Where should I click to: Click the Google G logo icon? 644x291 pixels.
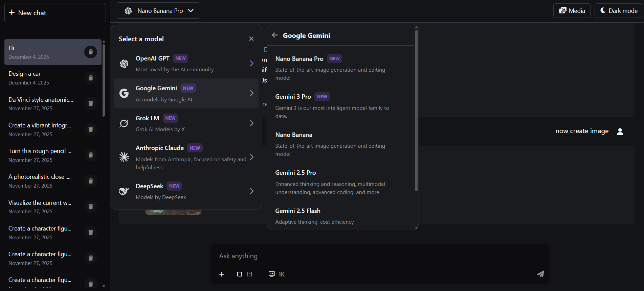[124, 93]
